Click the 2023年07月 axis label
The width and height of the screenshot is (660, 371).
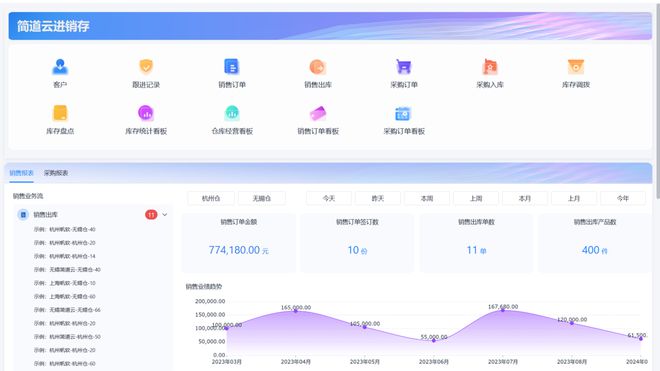coord(503,362)
